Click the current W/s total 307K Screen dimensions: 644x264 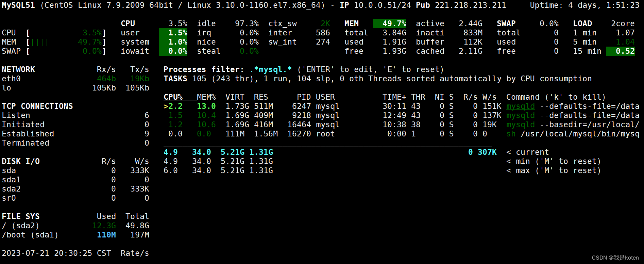(487, 152)
